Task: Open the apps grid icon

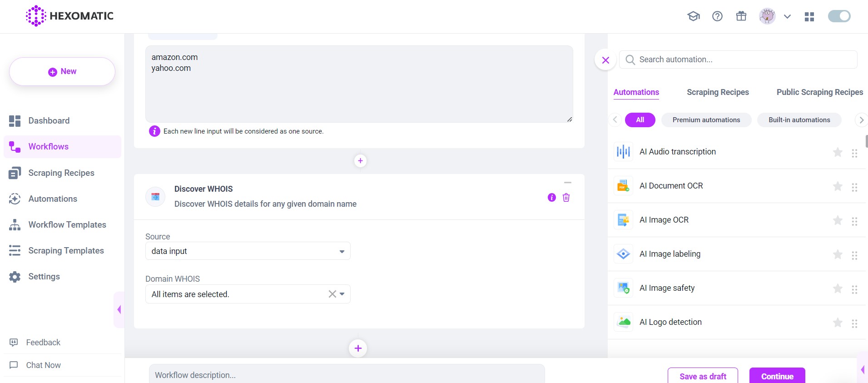Action: (809, 17)
